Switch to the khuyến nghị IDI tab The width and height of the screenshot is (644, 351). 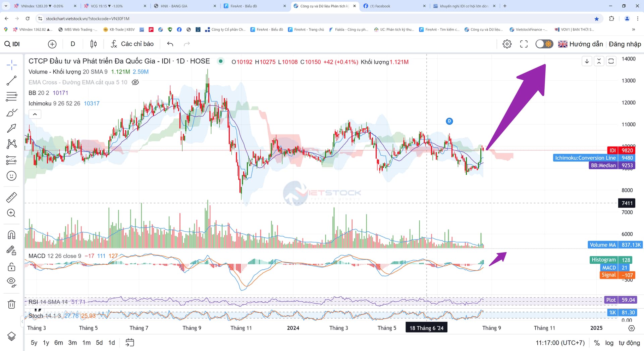464,6
